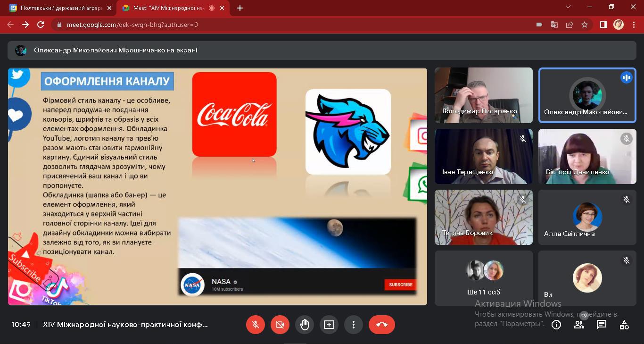Go back to previous page
The image size is (644, 344).
pyautogui.click(x=10, y=25)
